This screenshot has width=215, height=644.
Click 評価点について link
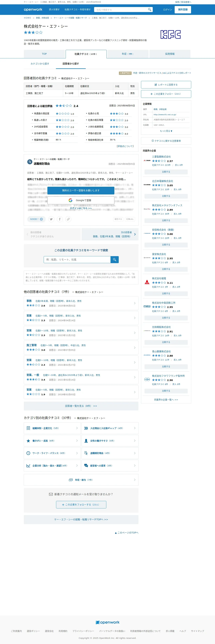click(x=125, y=146)
